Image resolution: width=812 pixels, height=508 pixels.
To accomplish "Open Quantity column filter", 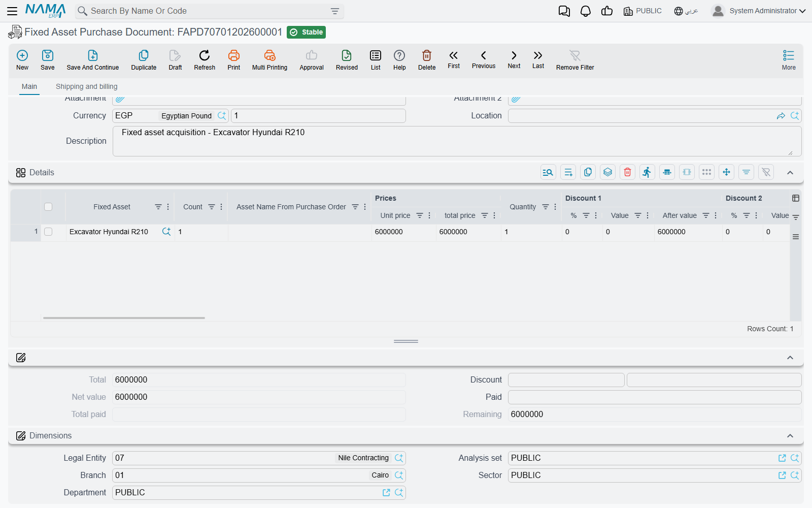I will 546,207.
